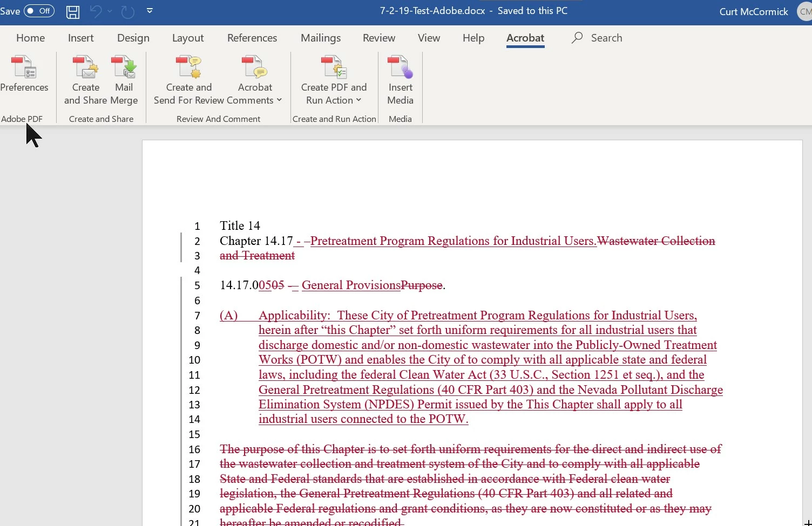Screen dimensions: 812x526
Task: Open the Help tab
Action: coord(473,38)
